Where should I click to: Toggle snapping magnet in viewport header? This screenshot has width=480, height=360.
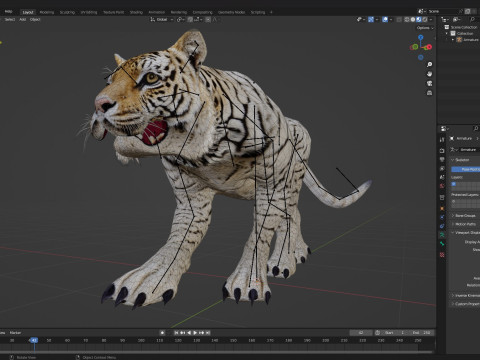(x=190, y=20)
